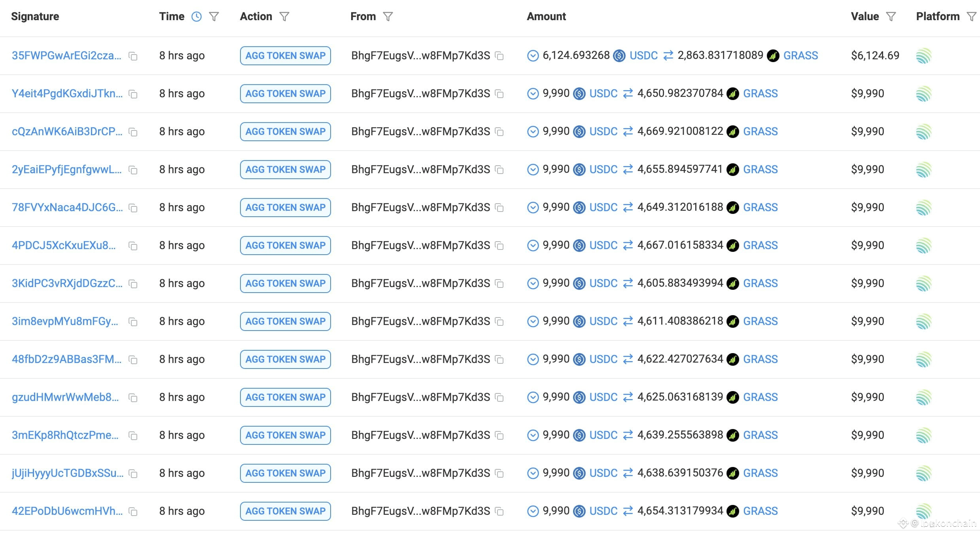Click the Amount column header
This screenshot has height=533, width=980.
click(x=546, y=16)
